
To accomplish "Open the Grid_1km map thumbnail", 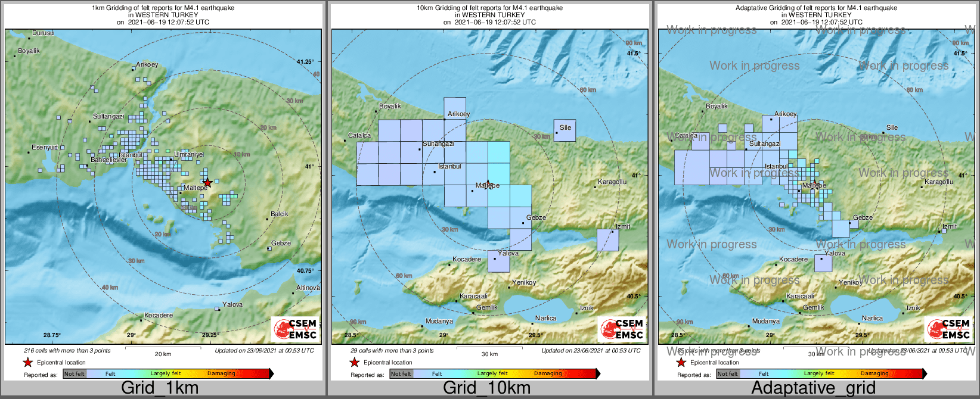I will (x=163, y=192).
